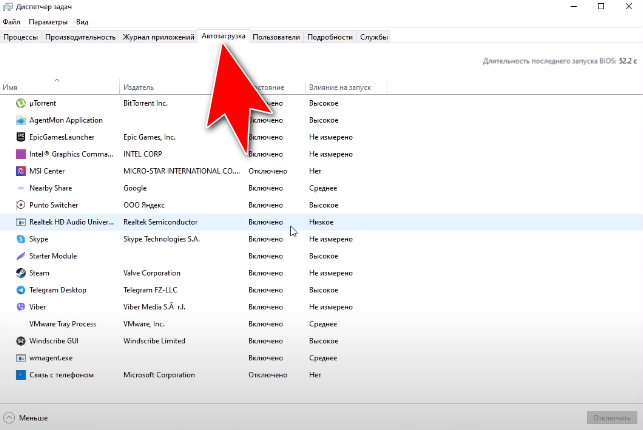
Task: Click the Realtek HD Audio icon
Action: point(21,222)
